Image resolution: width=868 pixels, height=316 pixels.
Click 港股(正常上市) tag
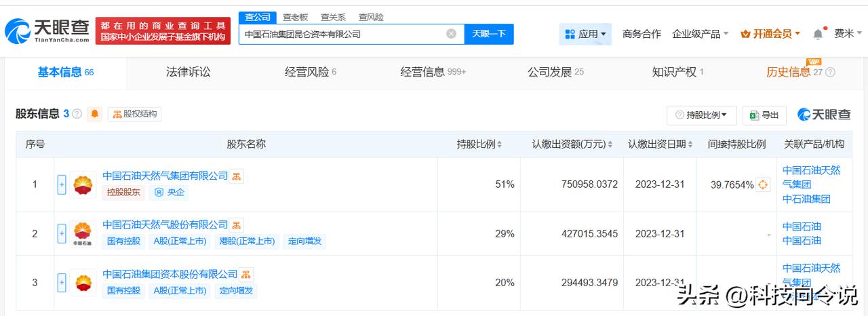[247, 241]
